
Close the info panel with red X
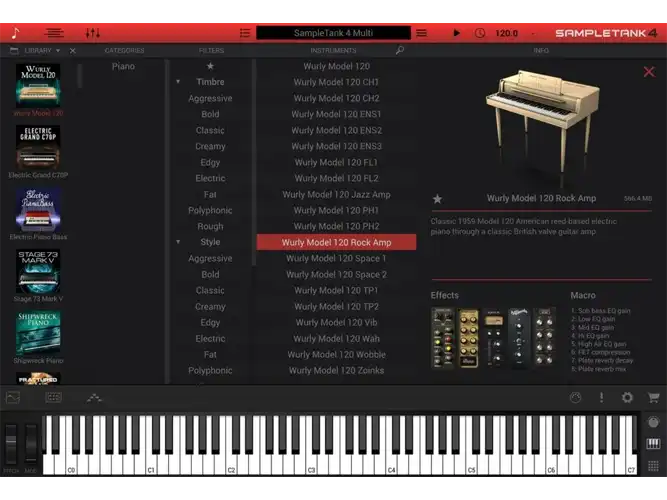pos(649,71)
